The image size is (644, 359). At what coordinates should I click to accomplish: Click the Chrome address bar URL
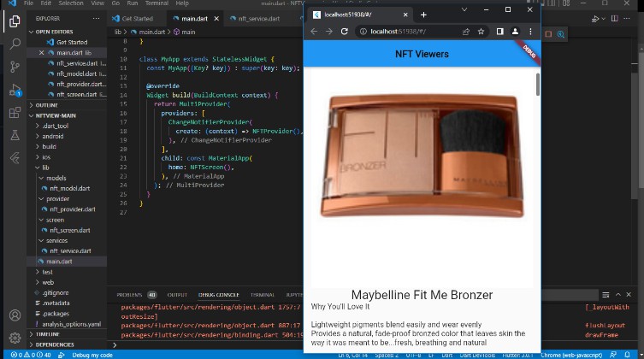coord(398,32)
